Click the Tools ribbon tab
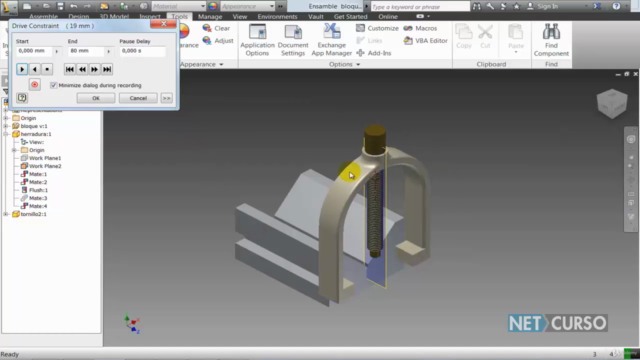Screen dimensions: 640x360 point(179,17)
